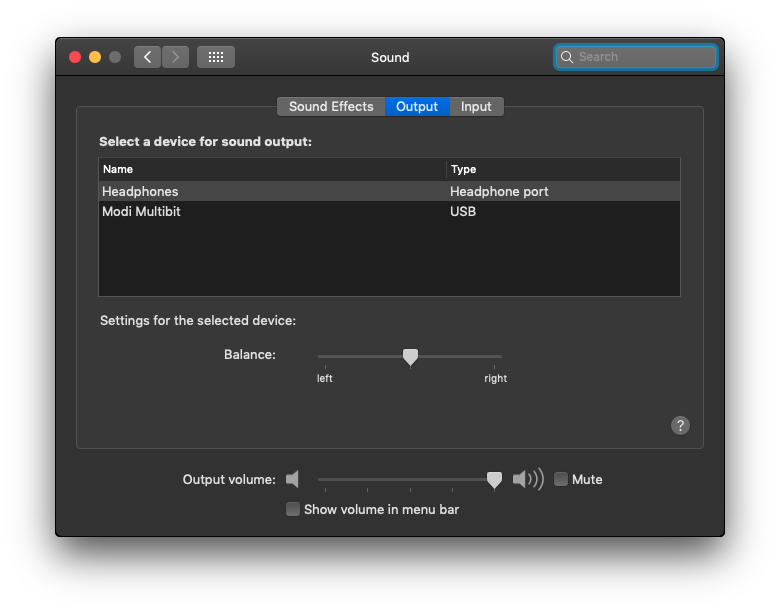Toggle Show volume in menu bar
The width and height of the screenshot is (780, 610).
[x=292, y=509]
